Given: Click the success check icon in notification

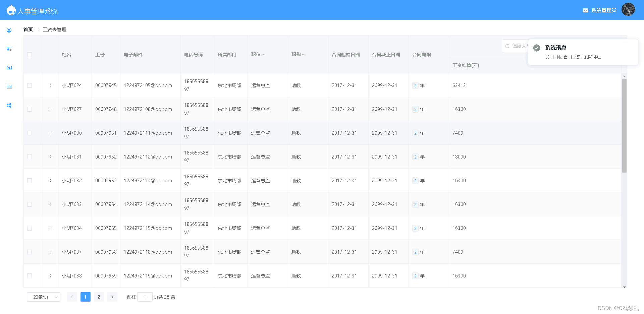Looking at the screenshot, I should 537,48.
